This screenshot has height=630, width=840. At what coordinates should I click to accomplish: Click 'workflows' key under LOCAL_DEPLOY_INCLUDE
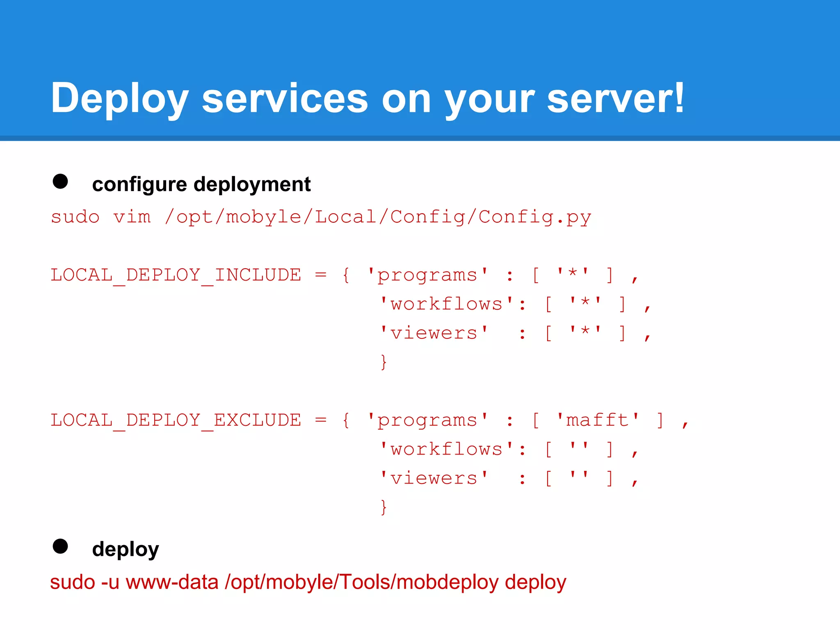[446, 304]
